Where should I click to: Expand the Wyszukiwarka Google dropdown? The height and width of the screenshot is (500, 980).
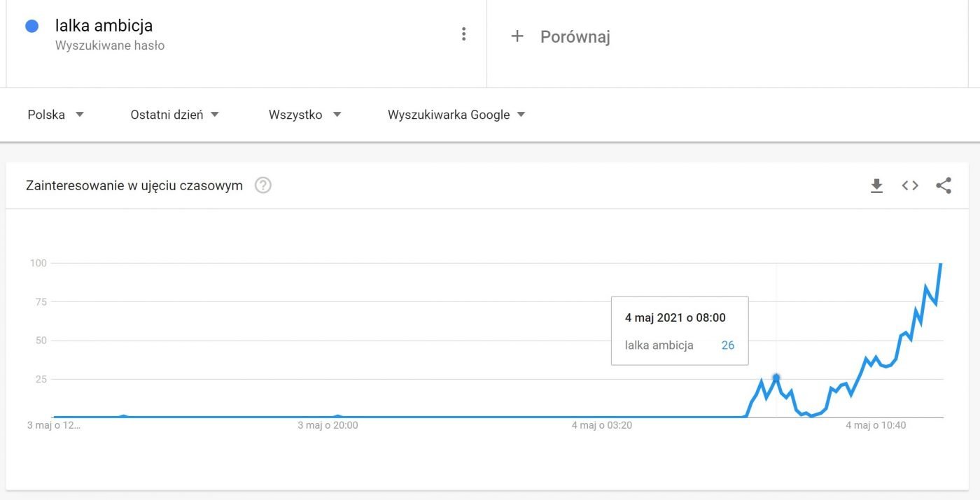tap(456, 115)
